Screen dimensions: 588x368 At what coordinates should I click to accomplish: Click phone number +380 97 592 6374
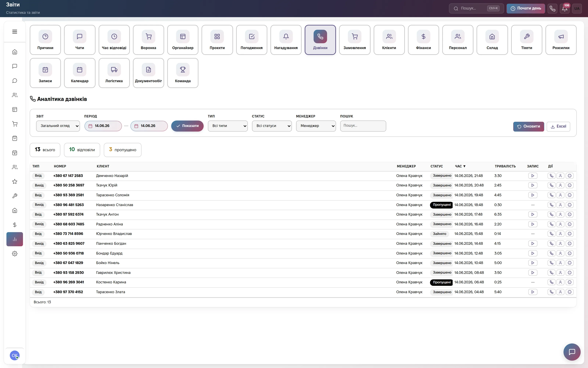click(x=68, y=214)
